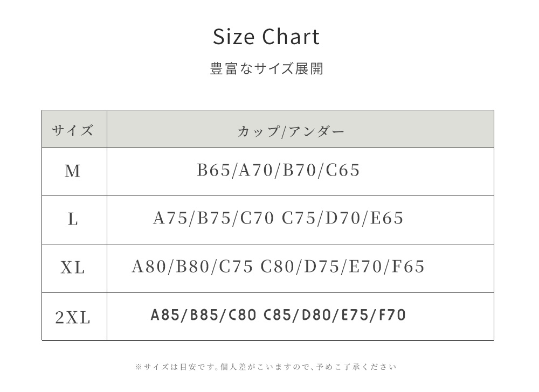
Task: Click F65 in the XL row
Action: [x=409, y=267]
